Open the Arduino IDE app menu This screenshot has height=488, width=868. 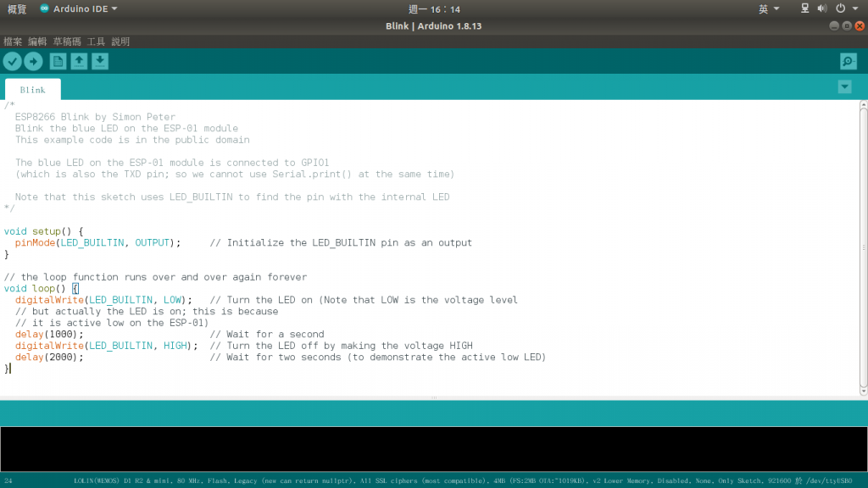(x=79, y=8)
